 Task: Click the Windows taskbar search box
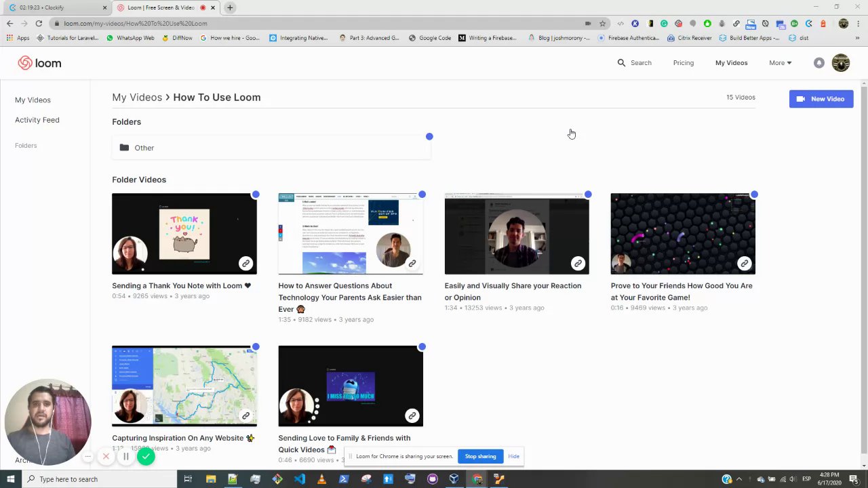[98, 479]
